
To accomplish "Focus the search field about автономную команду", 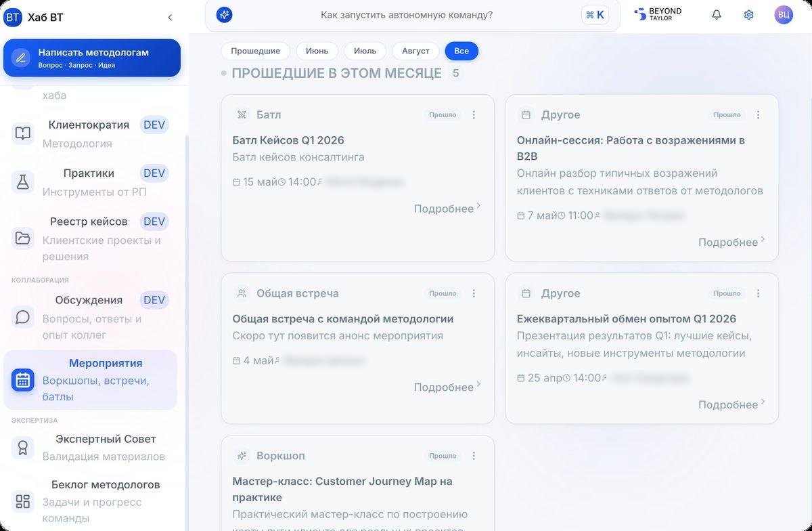I will coord(406,15).
